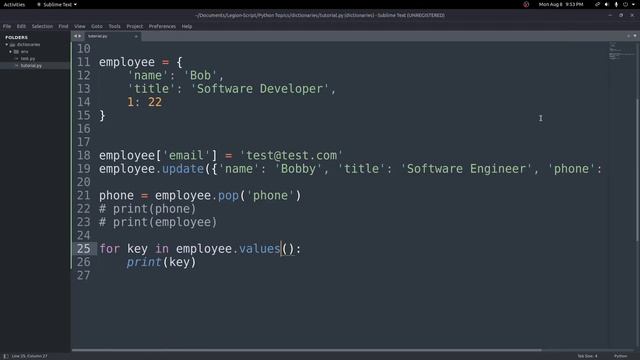Click the commented print(employee) line
The width and height of the screenshot is (640, 360).
[x=158, y=222]
